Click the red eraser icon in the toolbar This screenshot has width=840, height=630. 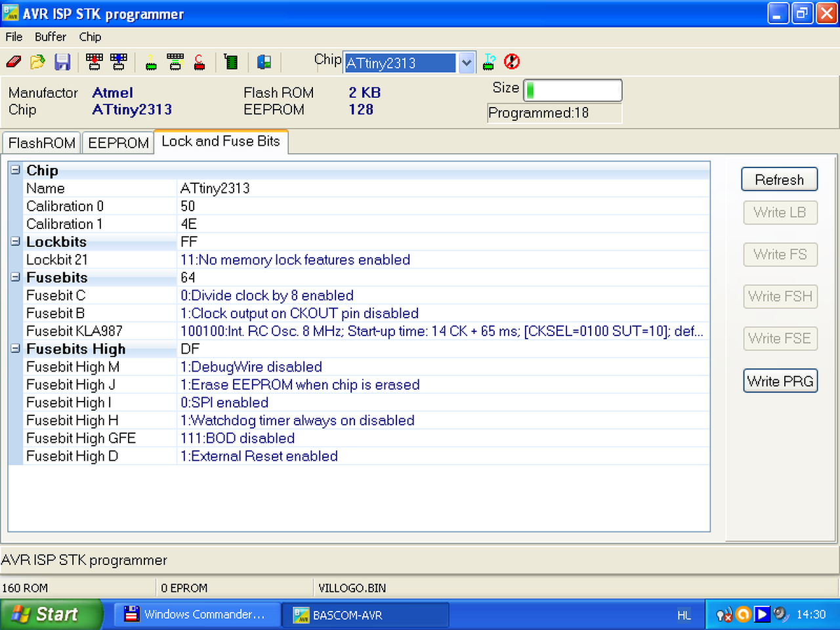point(14,62)
